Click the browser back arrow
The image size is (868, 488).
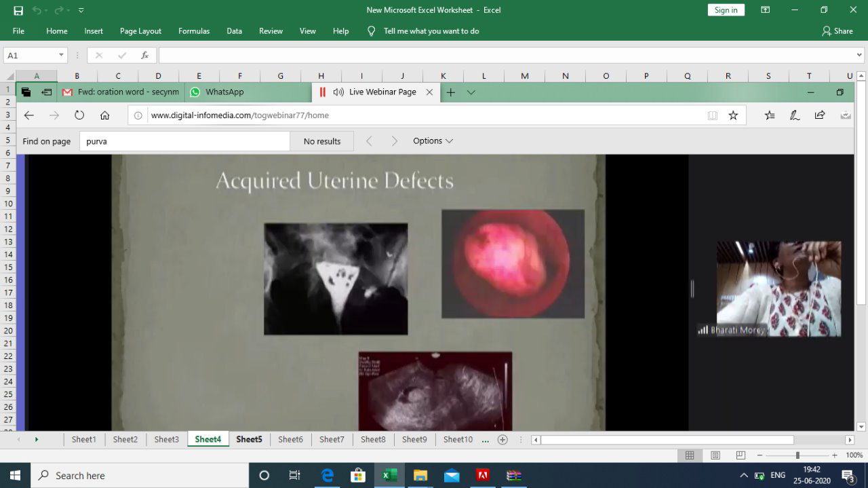[x=28, y=115]
